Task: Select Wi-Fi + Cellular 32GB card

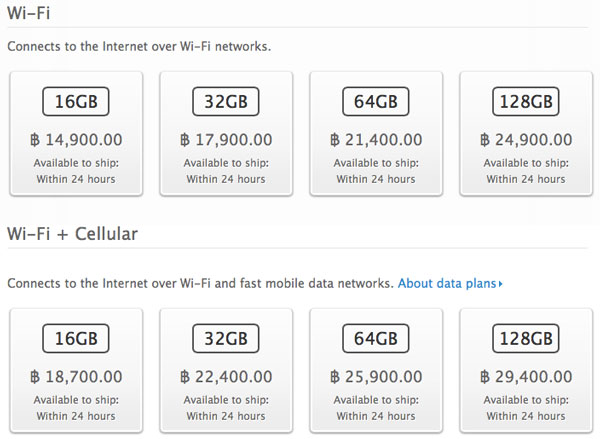Action: point(226,370)
